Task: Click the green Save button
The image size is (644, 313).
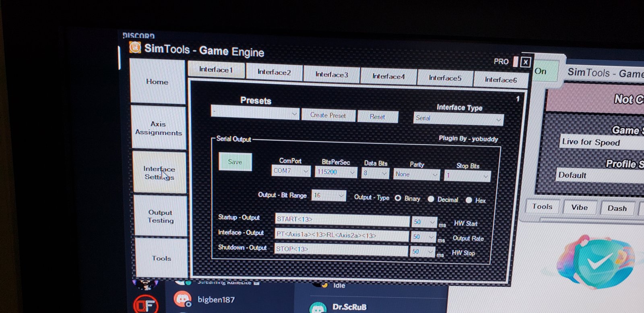Action: (x=235, y=162)
